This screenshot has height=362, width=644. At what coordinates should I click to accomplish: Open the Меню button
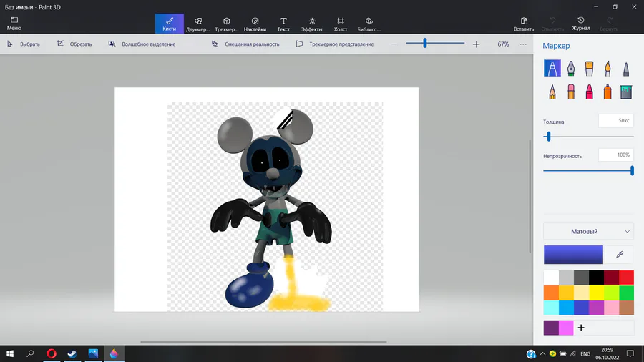tap(14, 24)
